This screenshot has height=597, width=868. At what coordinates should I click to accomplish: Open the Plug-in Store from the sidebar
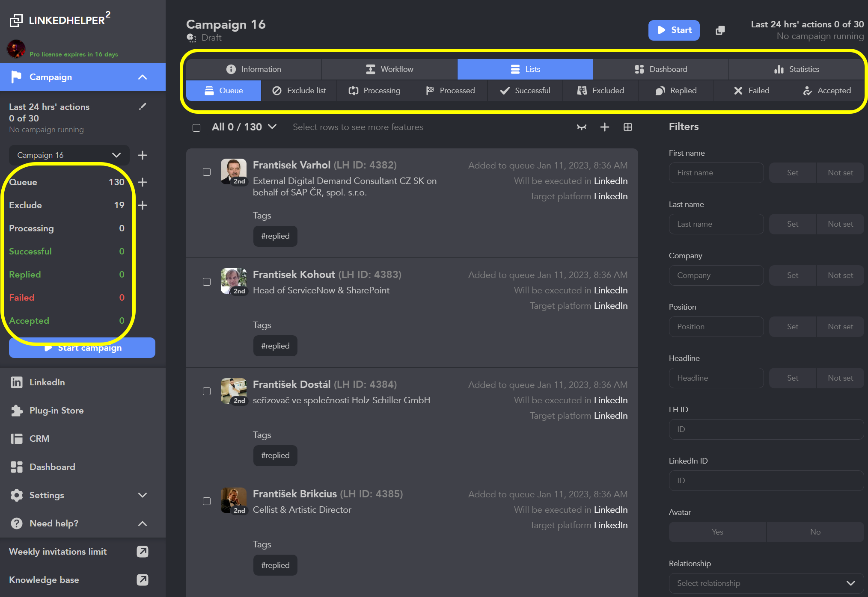click(x=56, y=410)
